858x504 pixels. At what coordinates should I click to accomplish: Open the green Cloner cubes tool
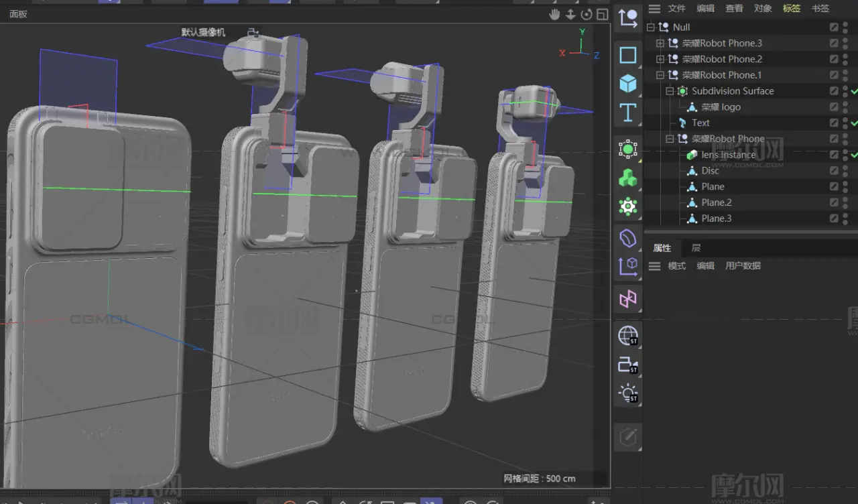coord(628,178)
